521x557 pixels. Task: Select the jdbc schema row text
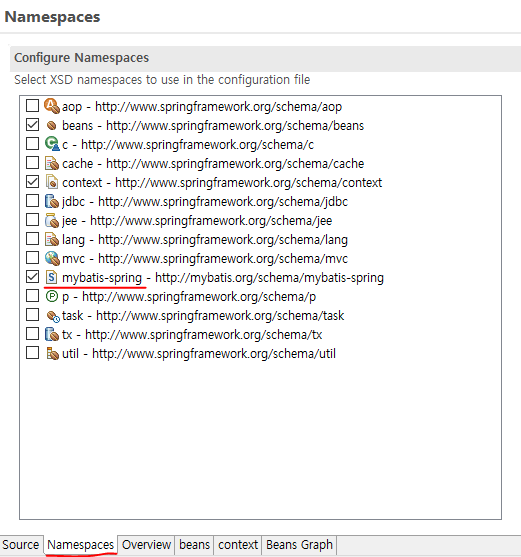[205, 202]
